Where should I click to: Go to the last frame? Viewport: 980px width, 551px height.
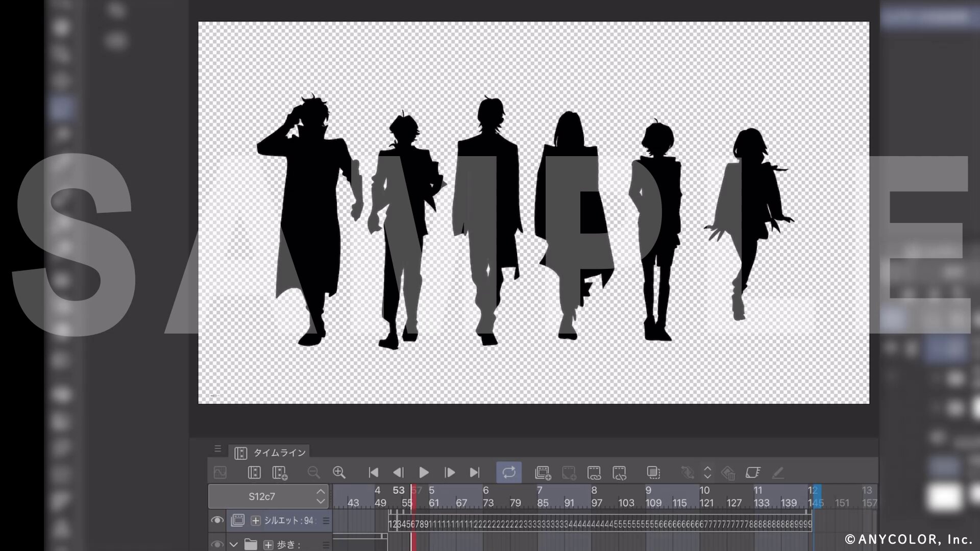coord(475,473)
